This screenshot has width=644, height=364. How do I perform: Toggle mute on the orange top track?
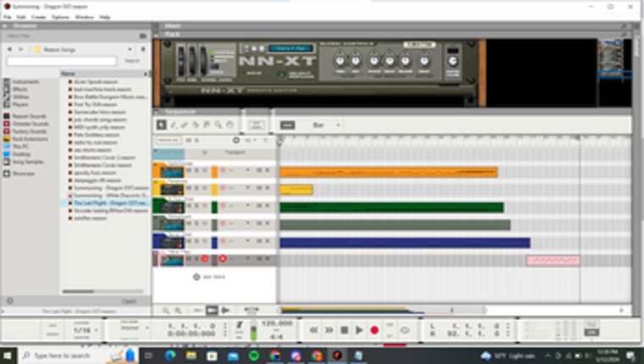[x=189, y=170]
